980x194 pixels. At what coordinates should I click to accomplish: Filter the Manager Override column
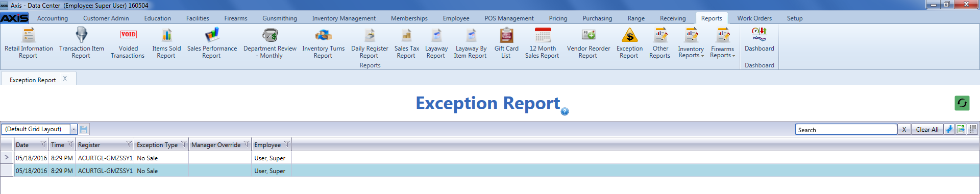[247, 144]
